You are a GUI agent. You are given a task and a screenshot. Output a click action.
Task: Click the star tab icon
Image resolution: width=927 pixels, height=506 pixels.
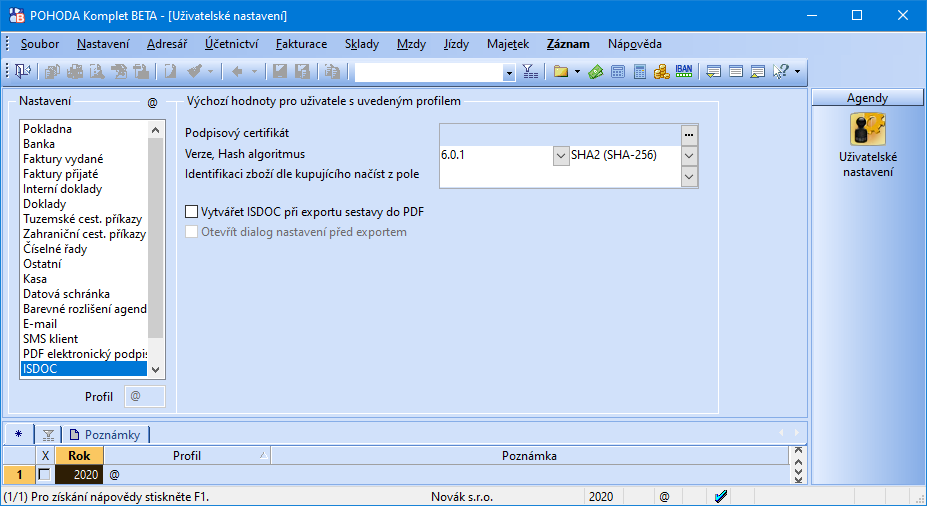pos(19,434)
